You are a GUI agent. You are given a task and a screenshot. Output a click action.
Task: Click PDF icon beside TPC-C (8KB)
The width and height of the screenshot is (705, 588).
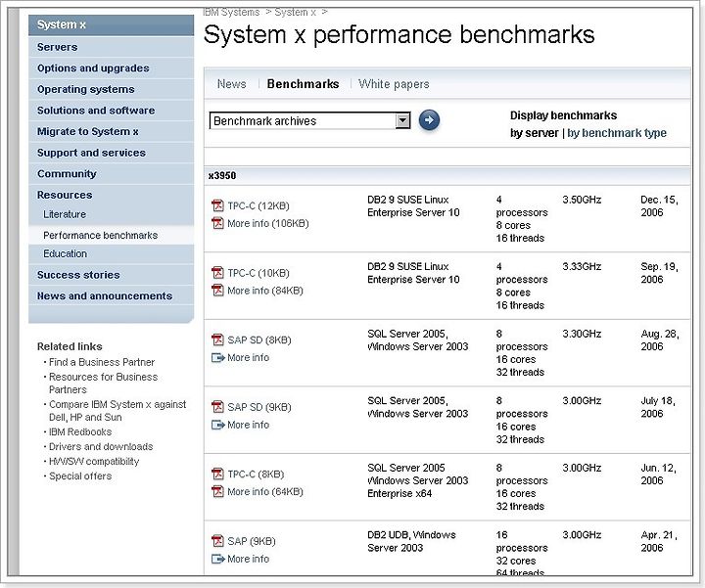click(x=217, y=474)
